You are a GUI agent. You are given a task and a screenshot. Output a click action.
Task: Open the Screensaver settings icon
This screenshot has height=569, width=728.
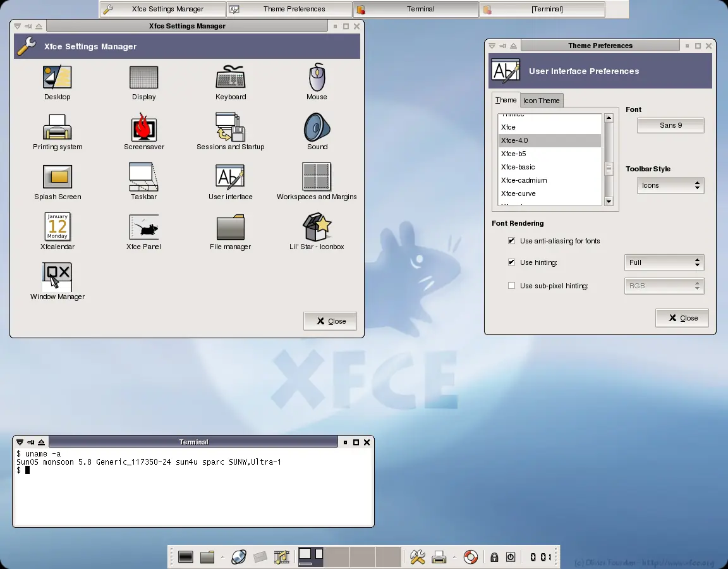tap(143, 127)
